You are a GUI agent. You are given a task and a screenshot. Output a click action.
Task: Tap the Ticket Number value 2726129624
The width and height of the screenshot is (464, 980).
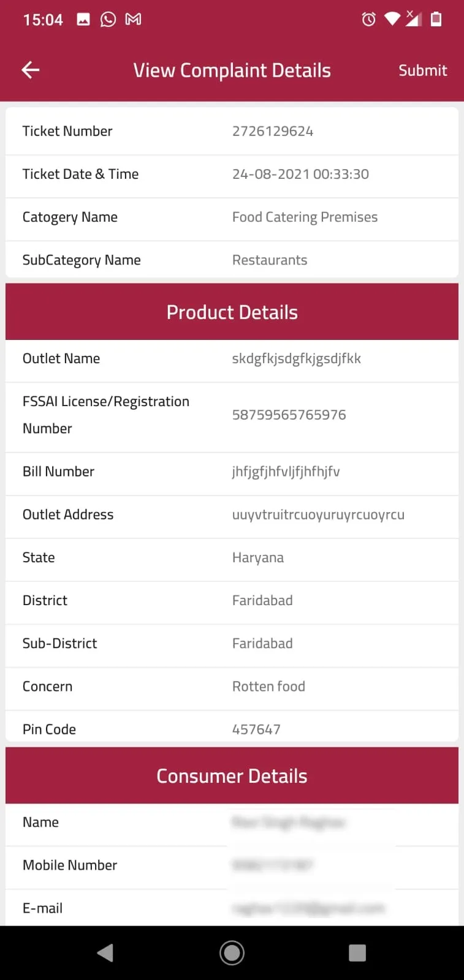[273, 131]
